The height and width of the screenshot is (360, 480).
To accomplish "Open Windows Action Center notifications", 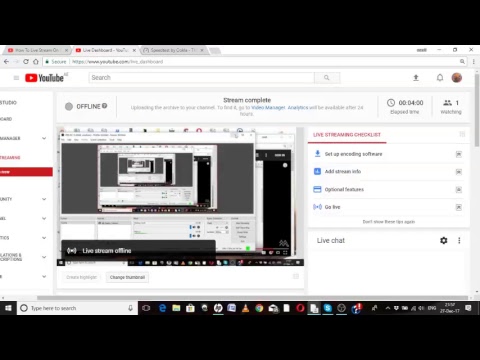I will (x=468, y=308).
